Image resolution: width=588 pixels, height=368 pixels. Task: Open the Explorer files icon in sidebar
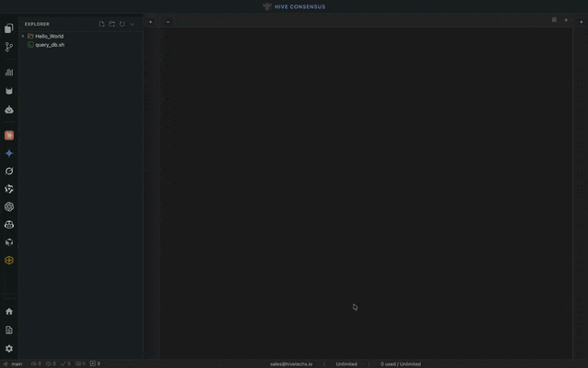click(x=9, y=29)
